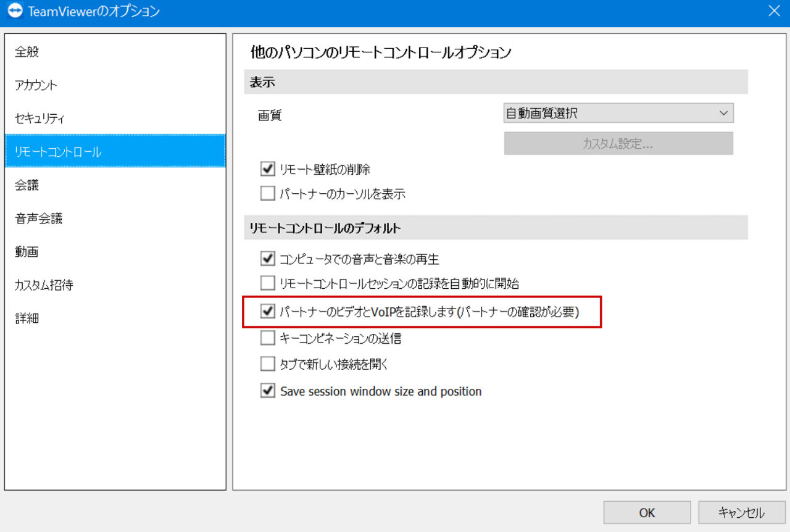Expand the 画質 quality dropdown
The width and height of the screenshot is (790, 532).
point(618,113)
